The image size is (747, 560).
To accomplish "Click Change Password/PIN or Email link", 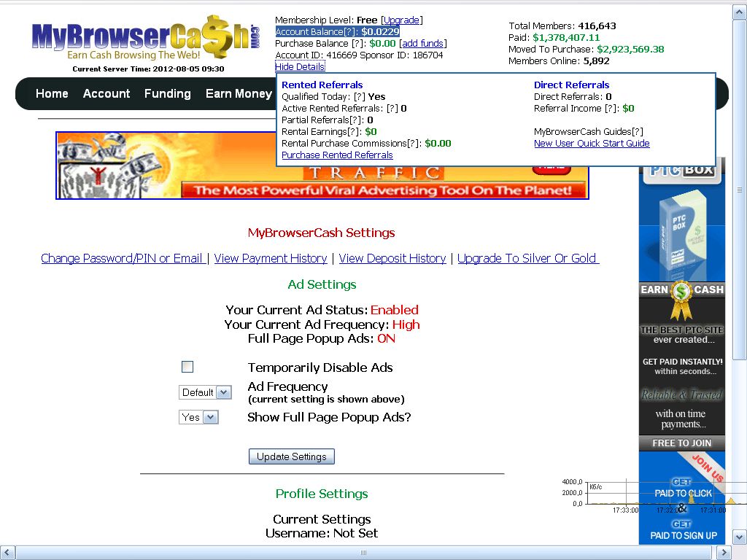I will pyautogui.click(x=123, y=258).
